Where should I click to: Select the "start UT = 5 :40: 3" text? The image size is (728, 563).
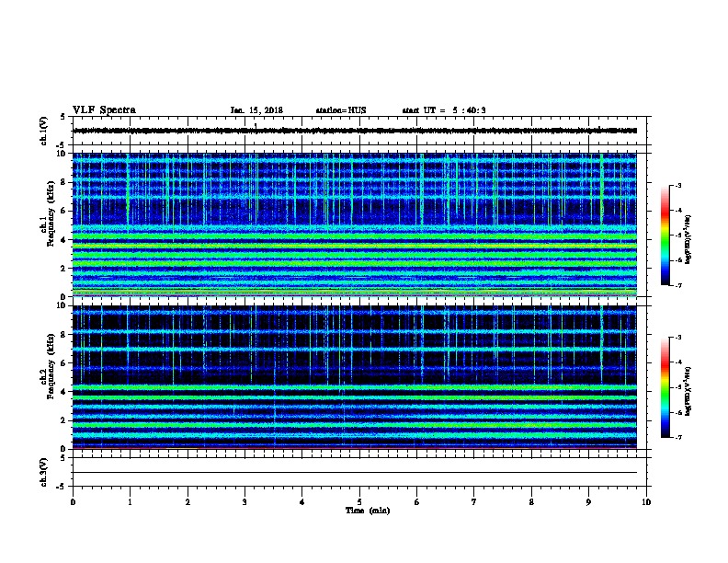pos(444,110)
